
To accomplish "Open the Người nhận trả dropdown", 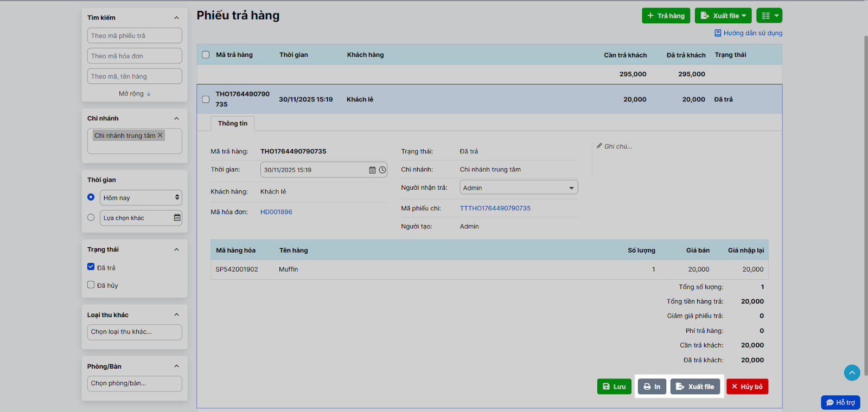I will [x=519, y=188].
